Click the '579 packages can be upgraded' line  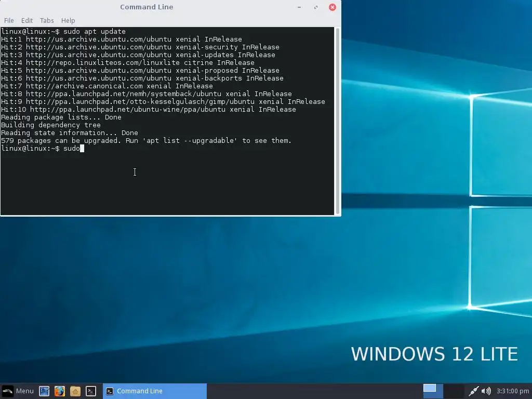pos(146,141)
